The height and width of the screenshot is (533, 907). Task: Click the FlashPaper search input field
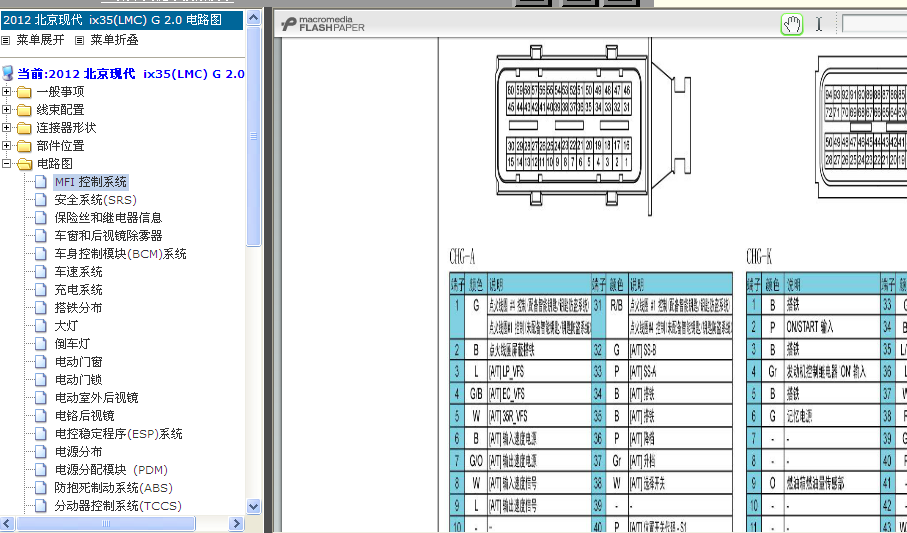point(874,24)
